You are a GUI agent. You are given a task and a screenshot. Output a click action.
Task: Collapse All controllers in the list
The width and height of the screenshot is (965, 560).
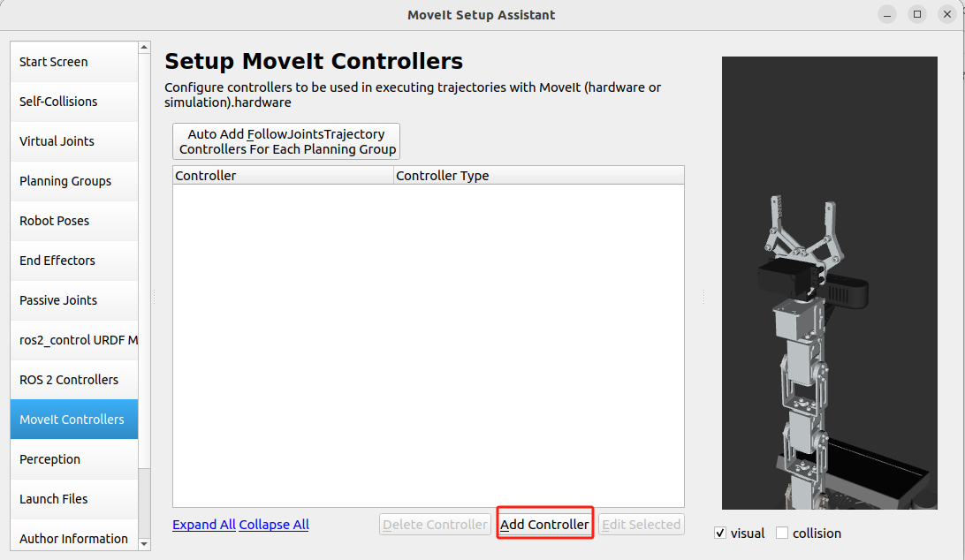pyautogui.click(x=274, y=525)
